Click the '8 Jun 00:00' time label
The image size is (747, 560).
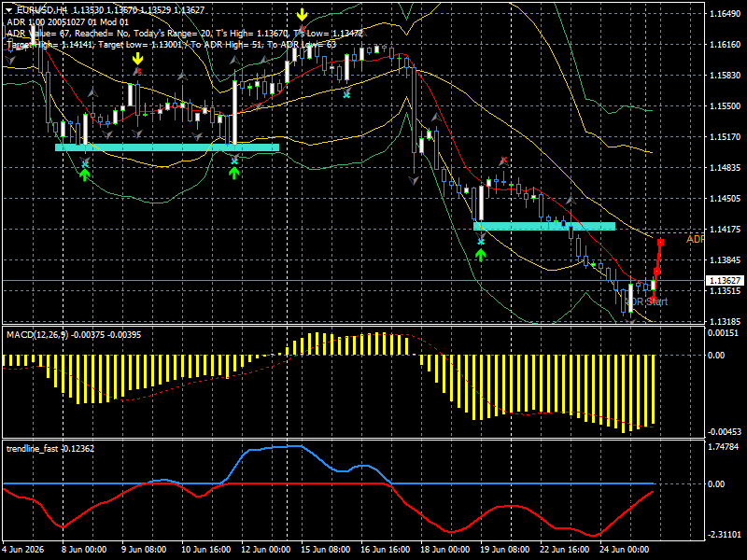click(x=83, y=550)
